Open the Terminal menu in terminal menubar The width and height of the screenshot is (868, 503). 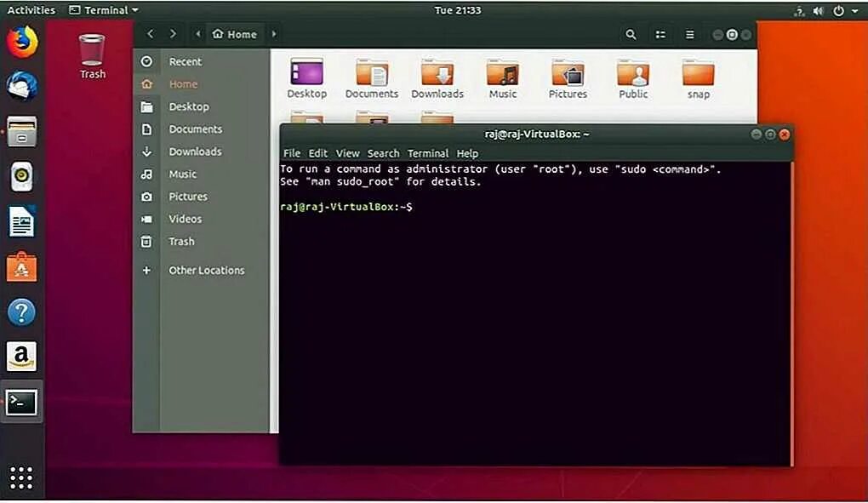(428, 153)
